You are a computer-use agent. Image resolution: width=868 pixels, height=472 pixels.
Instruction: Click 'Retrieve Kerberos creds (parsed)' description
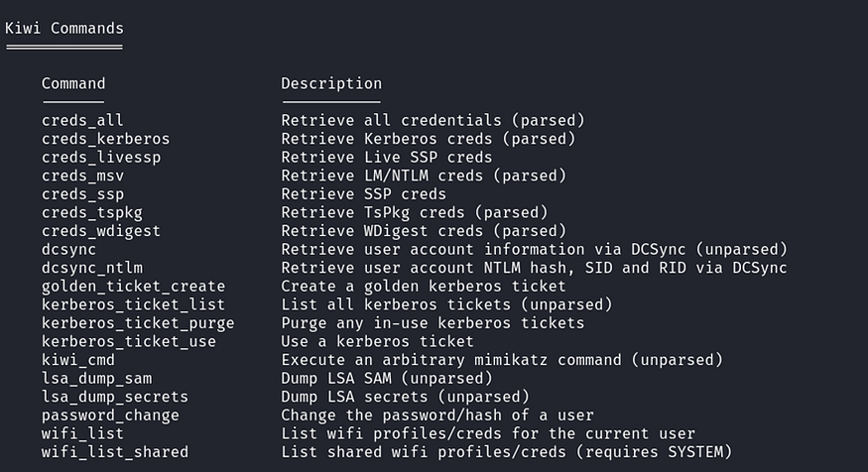[x=428, y=139]
